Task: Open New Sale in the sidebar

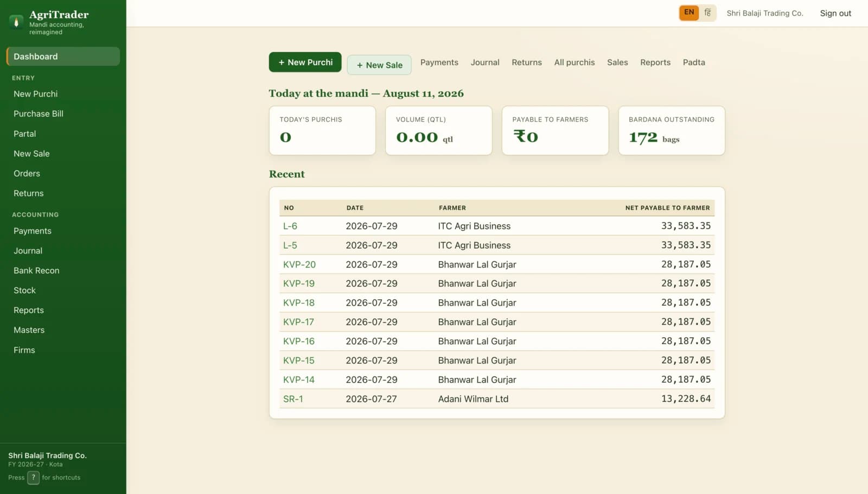Action: pos(63,154)
